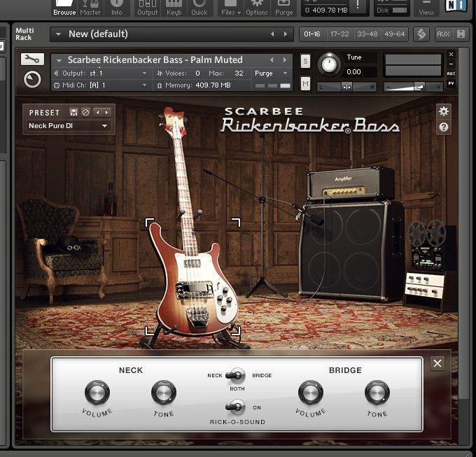This screenshot has height=457, width=476.
Task: Solo the instrument with the S button
Action: pos(305,62)
